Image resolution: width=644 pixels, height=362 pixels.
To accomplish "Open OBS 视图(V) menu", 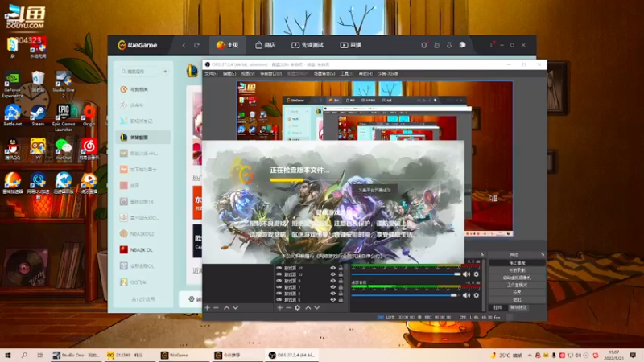I will 248,73.
